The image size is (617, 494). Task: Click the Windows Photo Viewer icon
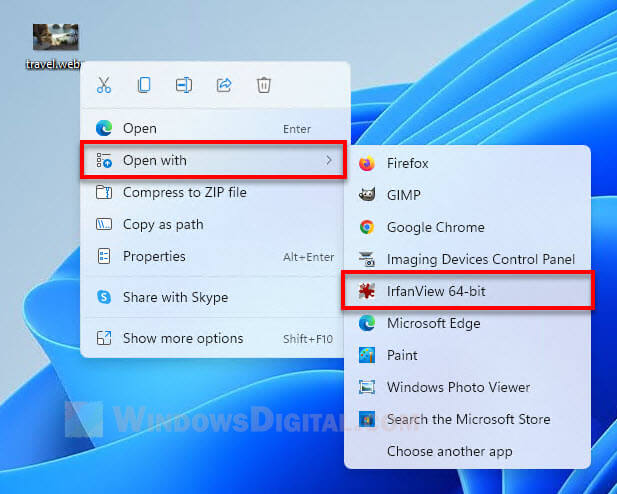(367, 387)
